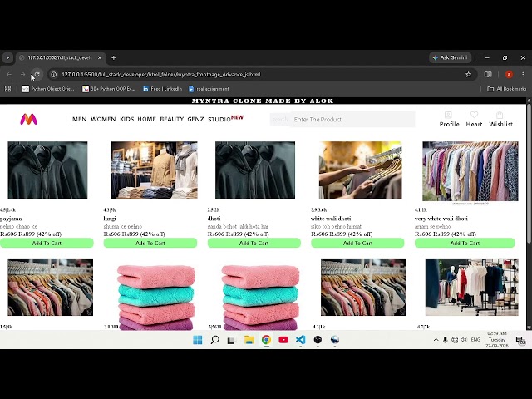The width and height of the screenshot is (532, 399).
Task: Open Python Object Orie... bookmark
Action: click(48, 89)
